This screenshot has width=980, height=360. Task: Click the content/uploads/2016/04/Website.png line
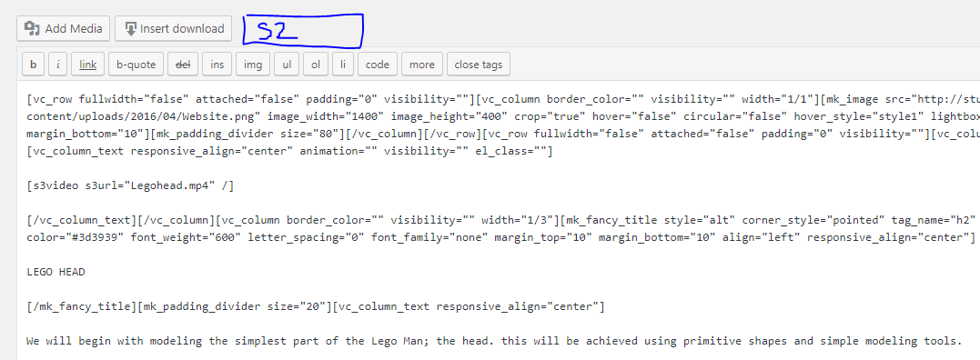pos(503,116)
